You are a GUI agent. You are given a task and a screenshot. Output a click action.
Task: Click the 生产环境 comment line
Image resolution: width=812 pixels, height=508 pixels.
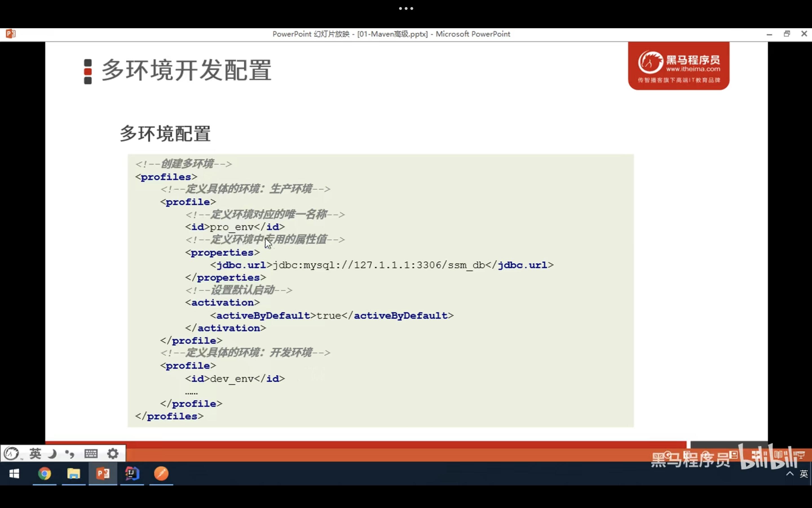[x=245, y=189]
